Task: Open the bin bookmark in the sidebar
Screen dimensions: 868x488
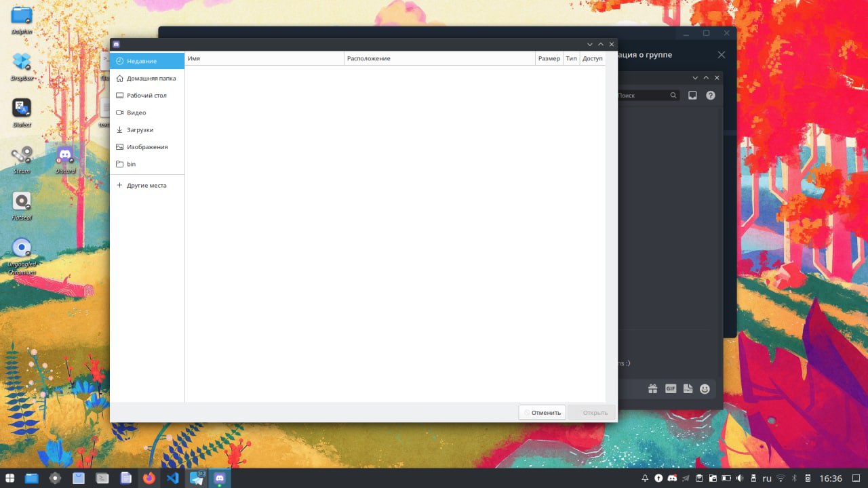Action: coord(147,164)
